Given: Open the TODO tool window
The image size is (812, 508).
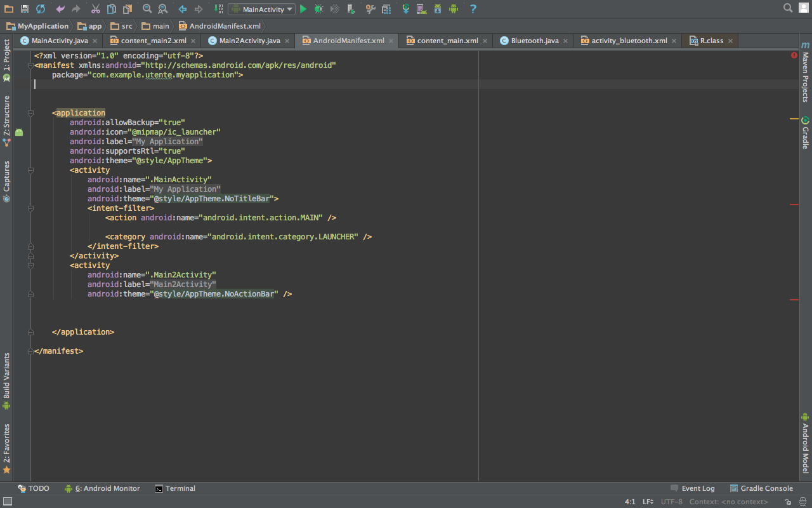Looking at the screenshot, I should (x=34, y=488).
